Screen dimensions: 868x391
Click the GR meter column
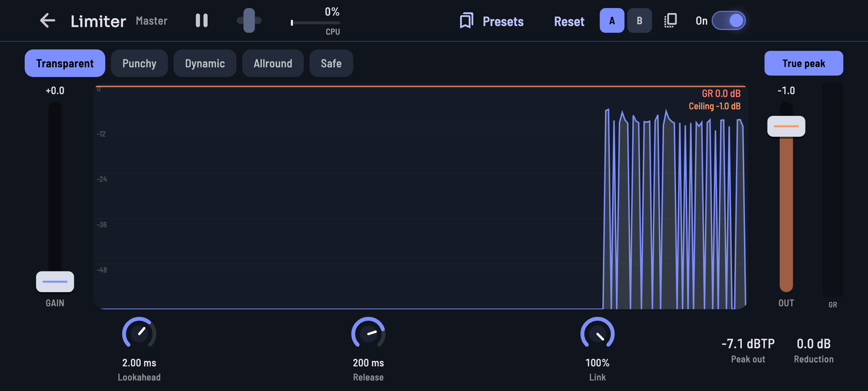pos(833,189)
